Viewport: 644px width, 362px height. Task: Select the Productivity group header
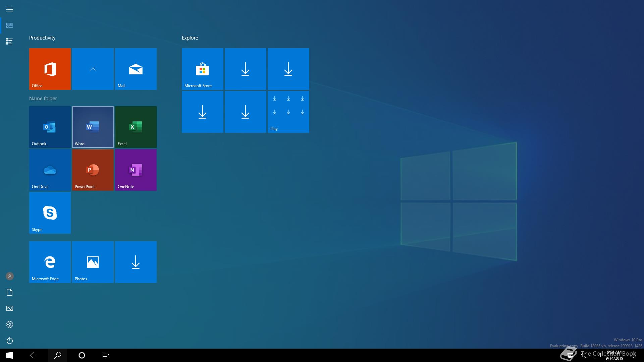pos(42,38)
